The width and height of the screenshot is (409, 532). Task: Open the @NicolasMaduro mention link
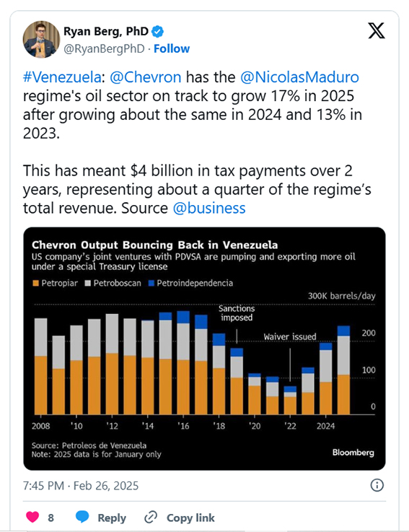pyautogui.click(x=299, y=77)
